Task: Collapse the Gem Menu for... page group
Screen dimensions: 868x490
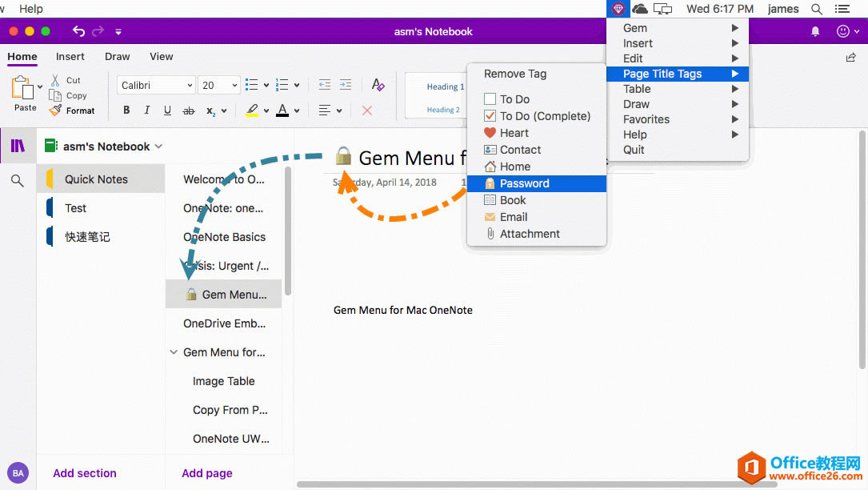Action: pos(174,352)
